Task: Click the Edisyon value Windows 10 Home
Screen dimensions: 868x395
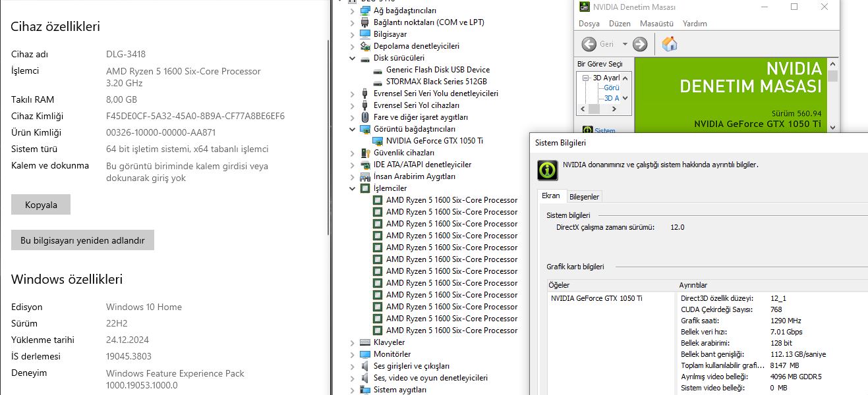Action: (x=144, y=307)
